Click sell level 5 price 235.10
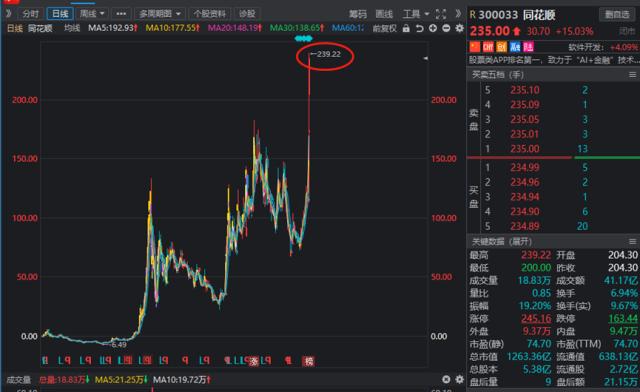The height and width of the screenshot is (392, 640). (524, 90)
